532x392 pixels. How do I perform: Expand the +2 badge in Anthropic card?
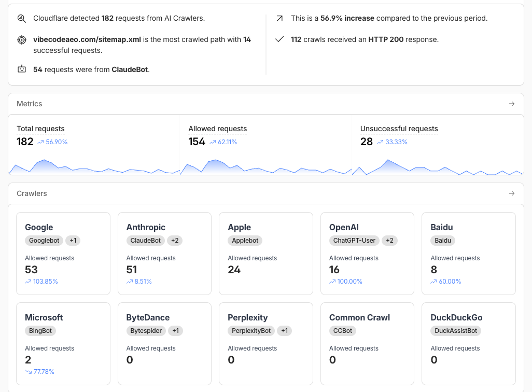pyautogui.click(x=175, y=241)
